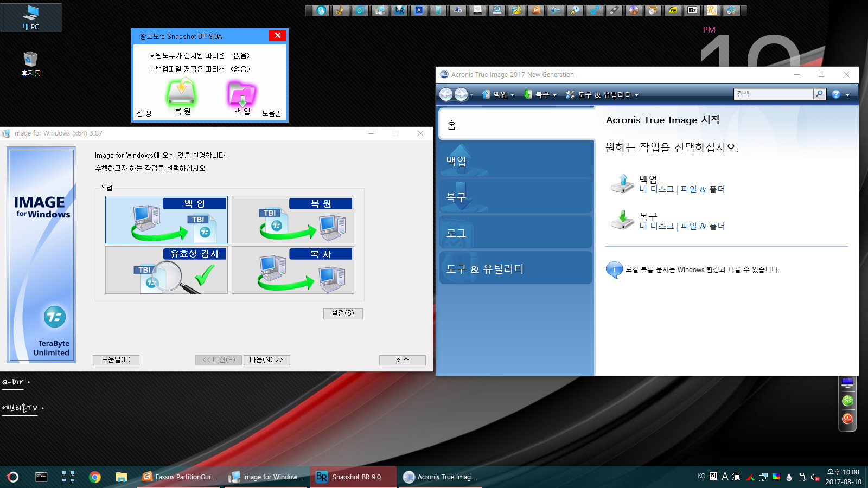Switch to Eassos PartitionGuru taskbar button
Screen dimensions: 868x488
(x=179, y=477)
